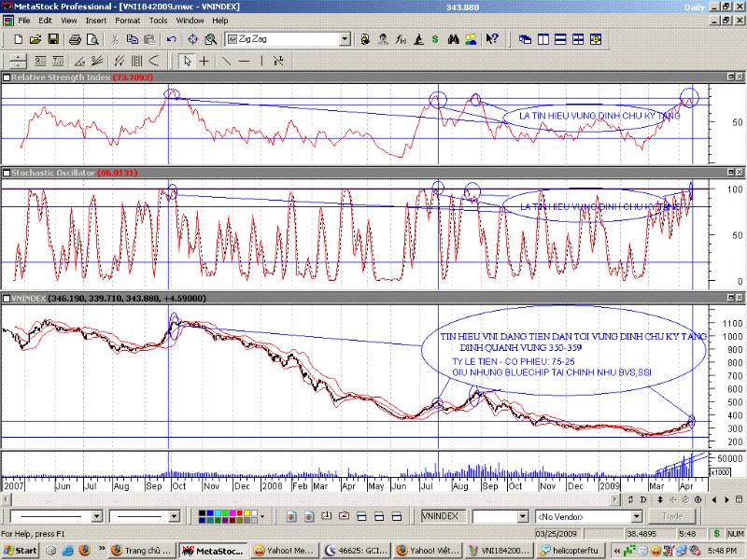Select the crosshair plus tool in drawing toolbar
Screen dimensions: 747x560
coord(204,61)
